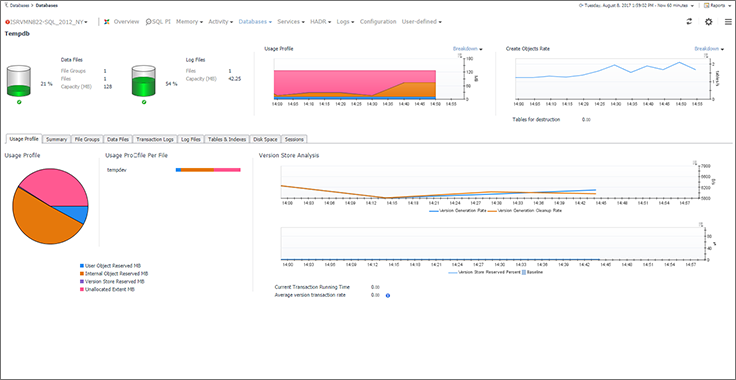This screenshot has height=380, width=736.
Task: Click User Object Reserved MB legend swatch
Action: coord(82,266)
